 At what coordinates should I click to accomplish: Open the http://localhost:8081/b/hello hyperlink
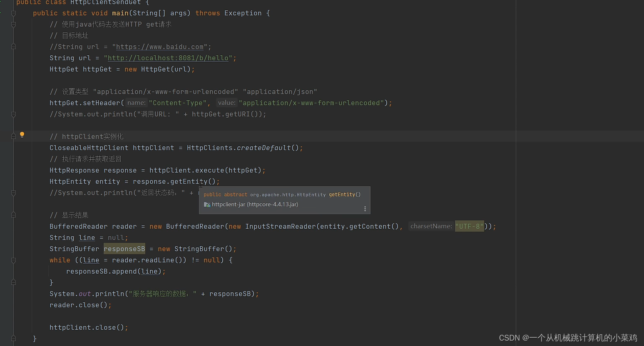tap(169, 58)
